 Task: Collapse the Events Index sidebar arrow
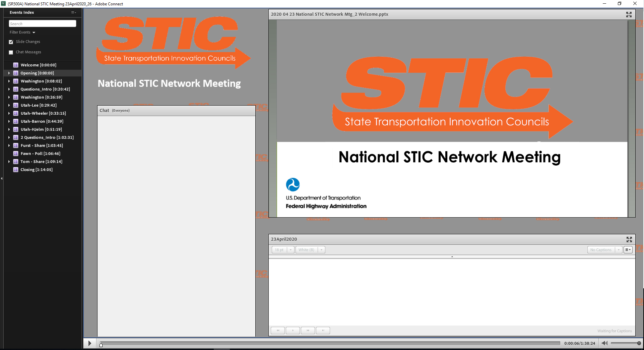[2, 178]
